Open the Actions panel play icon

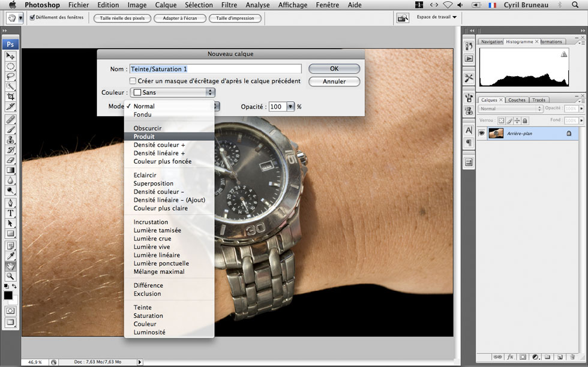click(469, 59)
